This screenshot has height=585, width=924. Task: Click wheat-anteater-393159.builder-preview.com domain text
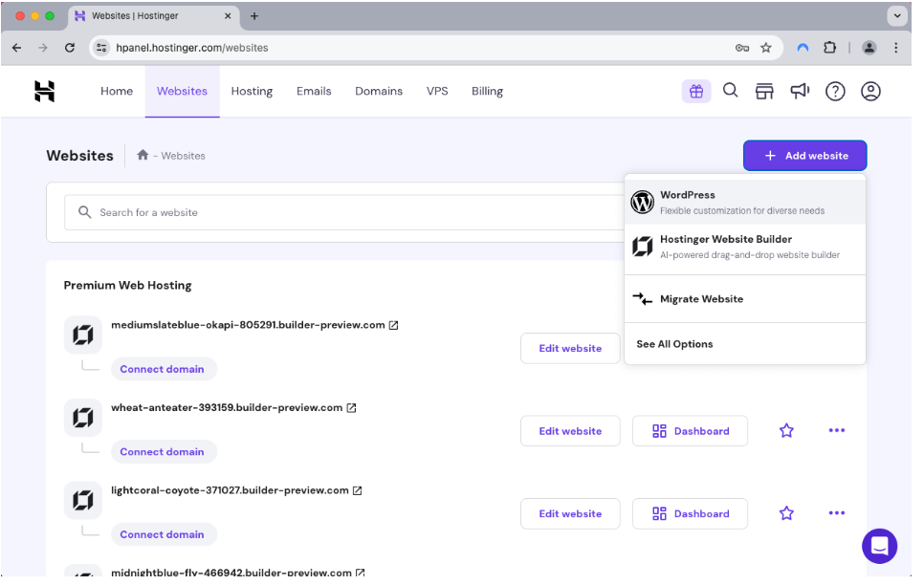(x=227, y=407)
